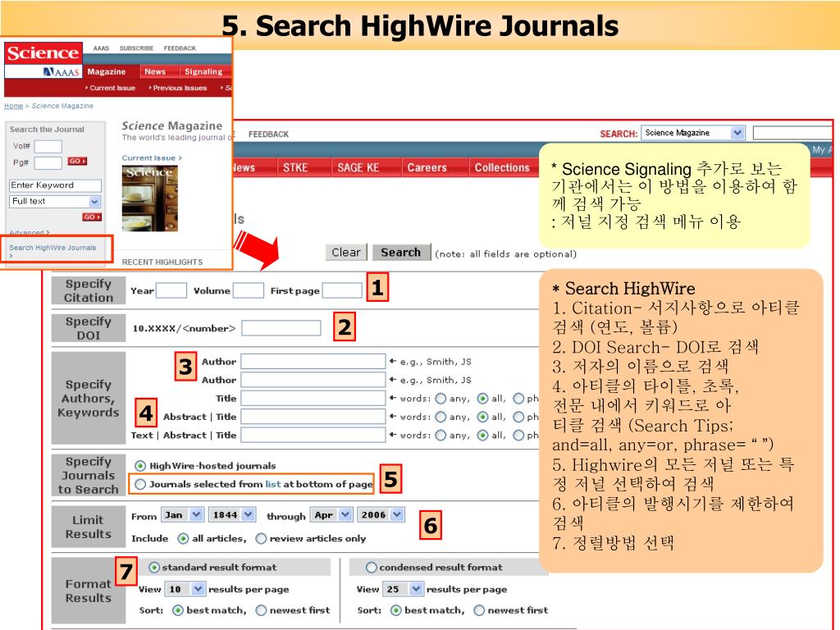Open the View 25 results per page dropdown
This screenshot has height=630, width=840.
coord(402,589)
